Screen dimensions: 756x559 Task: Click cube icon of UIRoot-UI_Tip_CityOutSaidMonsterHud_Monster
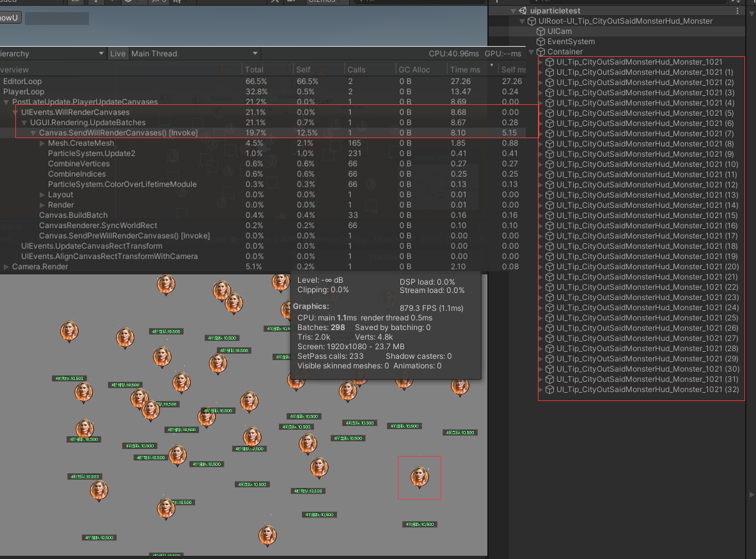pos(532,21)
